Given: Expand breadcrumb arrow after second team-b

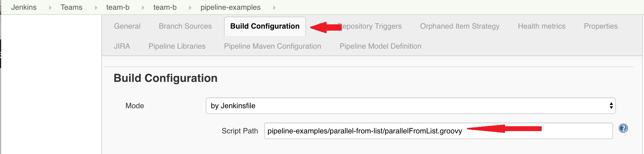Looking at the screenshot, I should (190, 8).
